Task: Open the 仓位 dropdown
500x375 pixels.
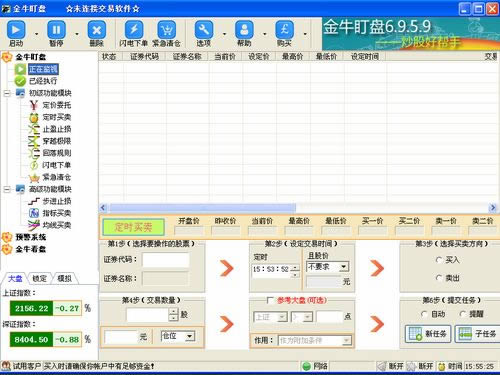Action: [190, 336]
